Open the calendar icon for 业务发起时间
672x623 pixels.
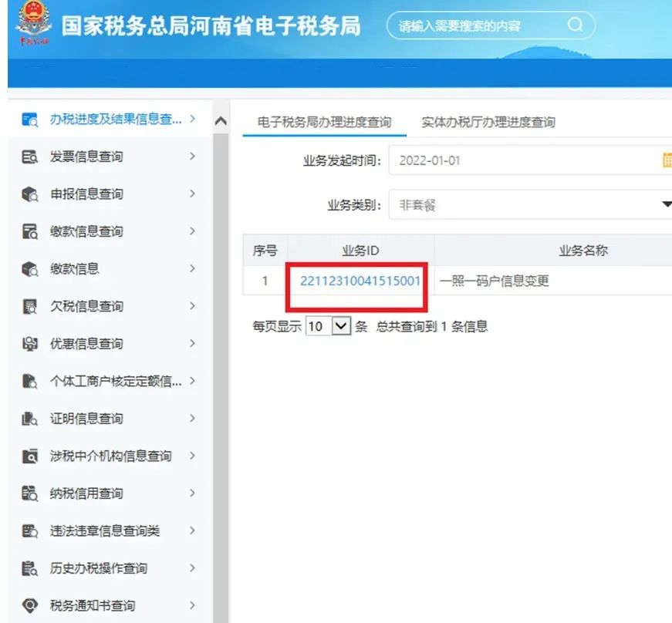pos(667,160)
